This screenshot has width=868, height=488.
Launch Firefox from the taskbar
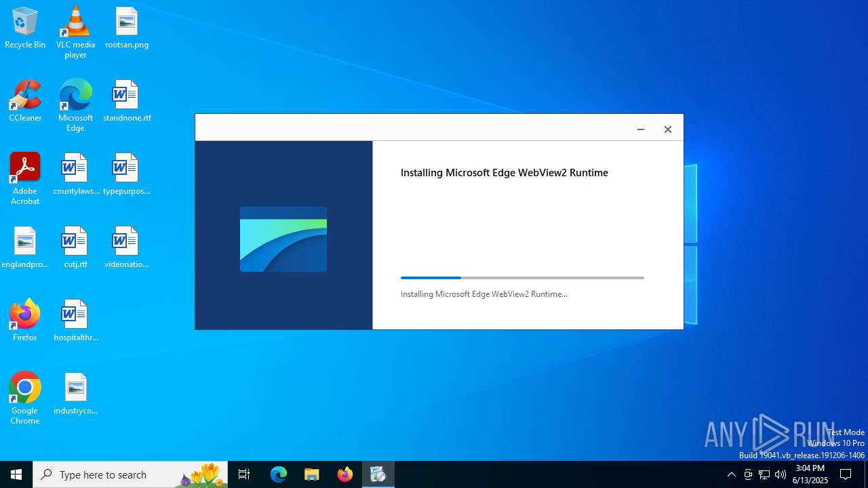pos(345,474)
